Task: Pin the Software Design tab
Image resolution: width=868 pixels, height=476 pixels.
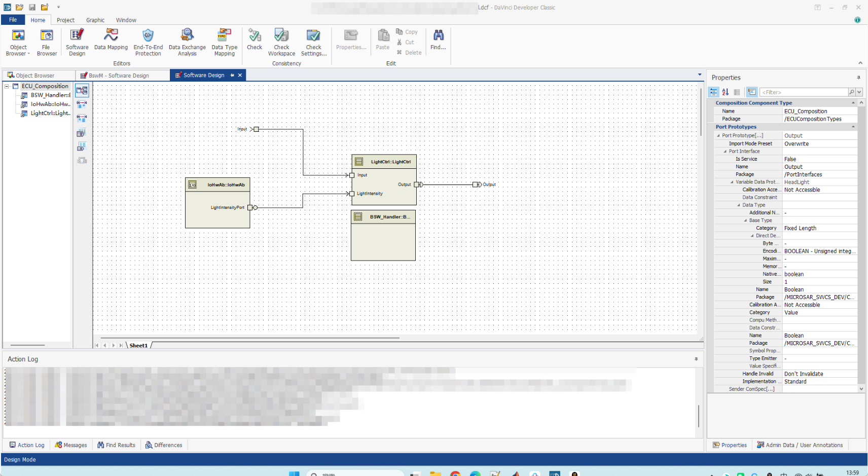Action: (232, 76)
